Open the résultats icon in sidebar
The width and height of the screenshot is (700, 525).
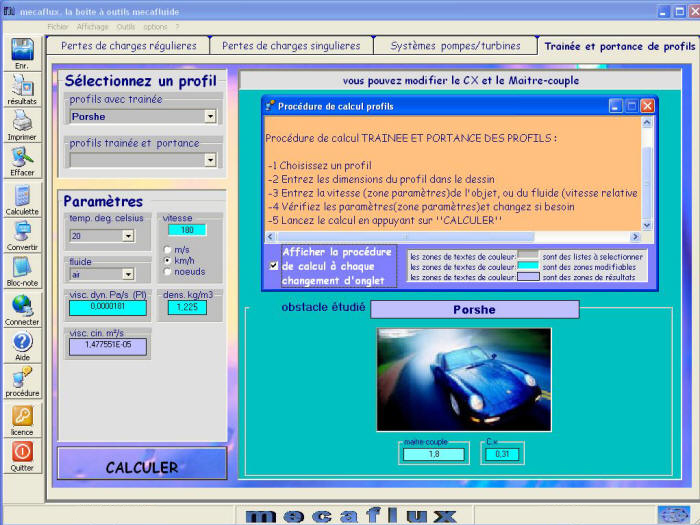[x=21, y=86]
